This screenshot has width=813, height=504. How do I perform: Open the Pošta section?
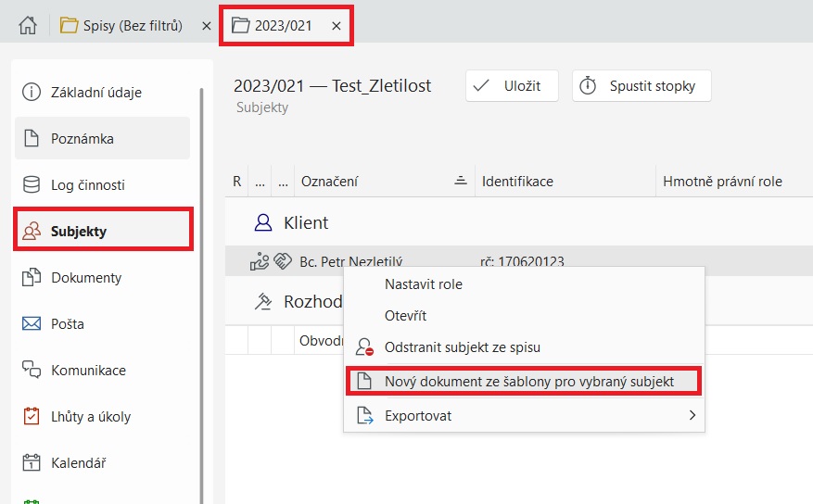tap(103, 323)
